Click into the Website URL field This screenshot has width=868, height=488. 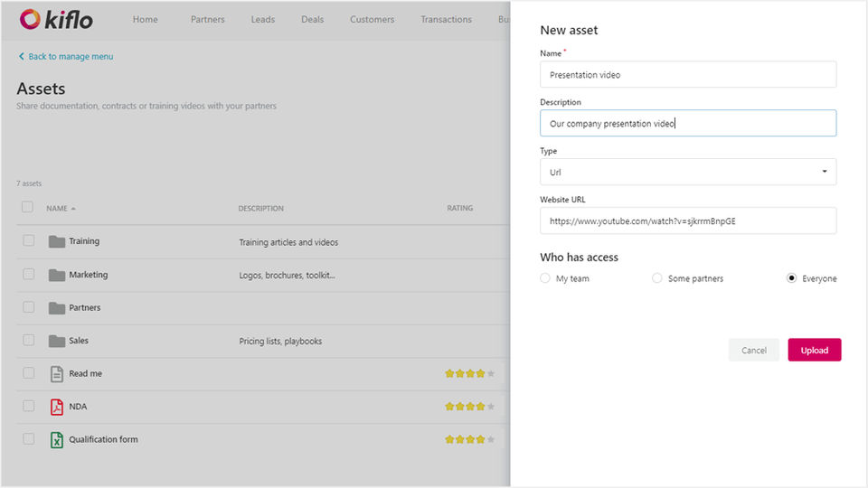(688, 221)
